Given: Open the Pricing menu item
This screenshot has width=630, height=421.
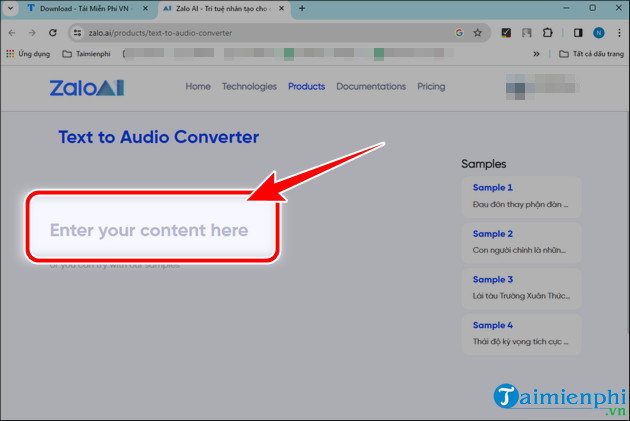Looking at the screenshot, I should (x=431, y=86).
